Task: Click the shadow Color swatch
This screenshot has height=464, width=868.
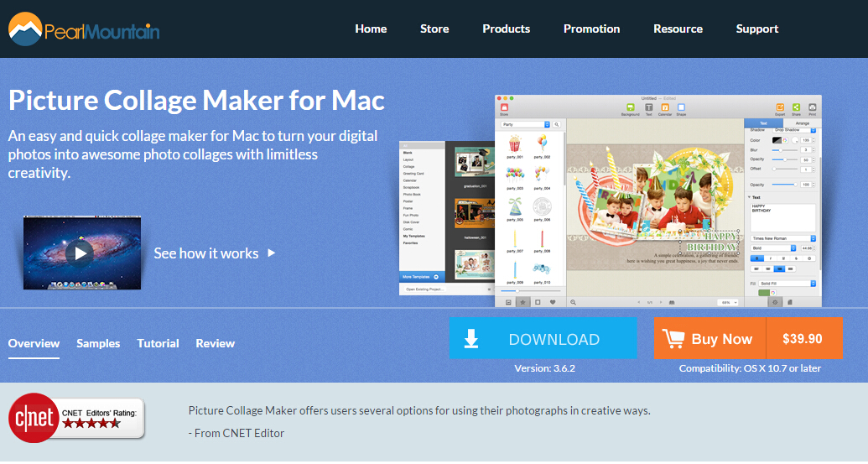Action: click(x=777, y=140)
